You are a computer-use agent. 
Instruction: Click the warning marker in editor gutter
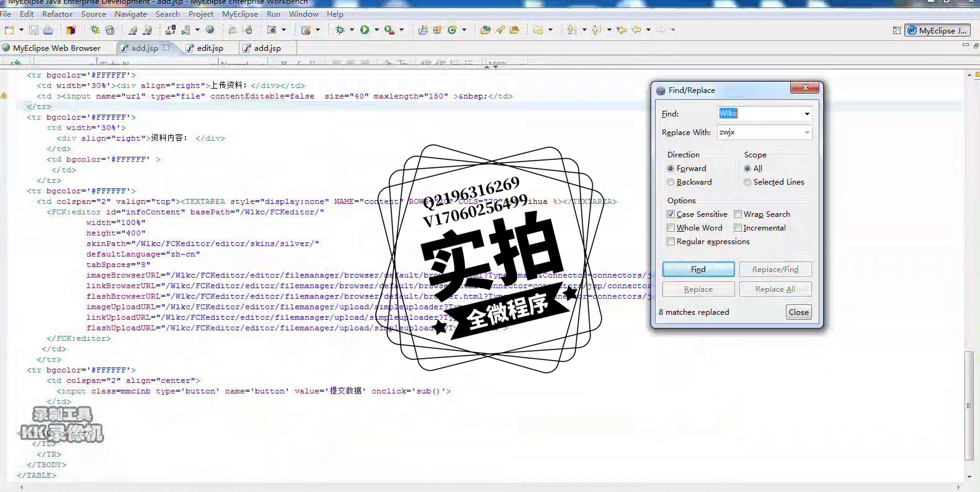point(4,96)
